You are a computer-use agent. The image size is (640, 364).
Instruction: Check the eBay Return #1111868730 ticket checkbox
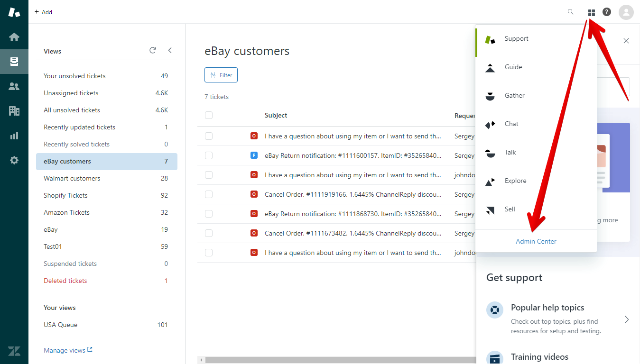[x=209, y=214]
